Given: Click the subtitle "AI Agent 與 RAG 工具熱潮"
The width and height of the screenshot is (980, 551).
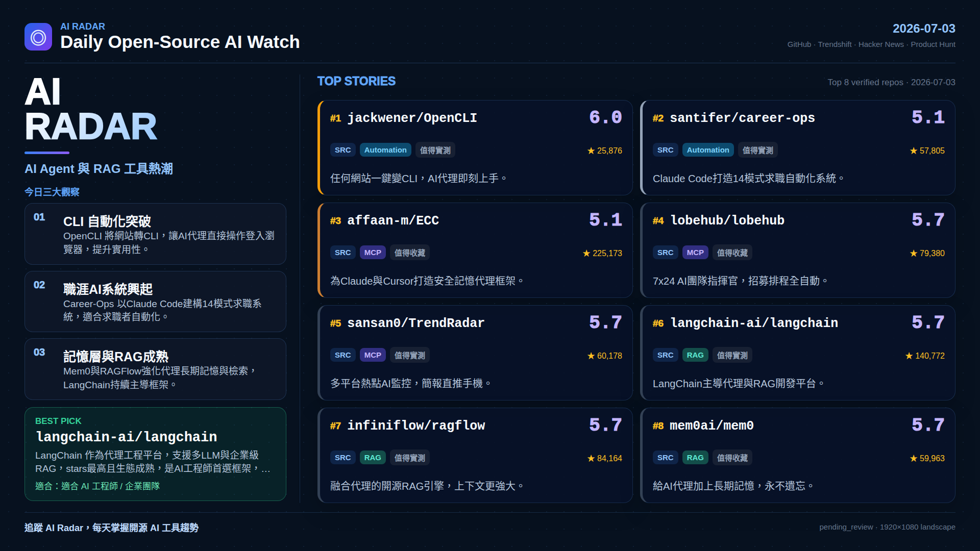Looking at the screenshot, I should [99, 169].
